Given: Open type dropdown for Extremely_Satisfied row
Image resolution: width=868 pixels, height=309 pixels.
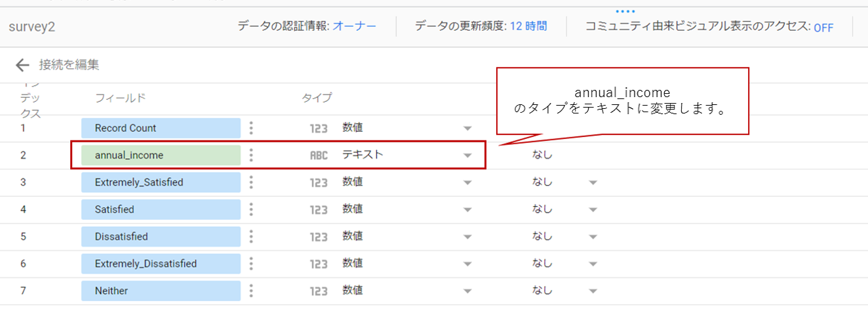Looking at the screenshot, I should (x=467, y=182).
